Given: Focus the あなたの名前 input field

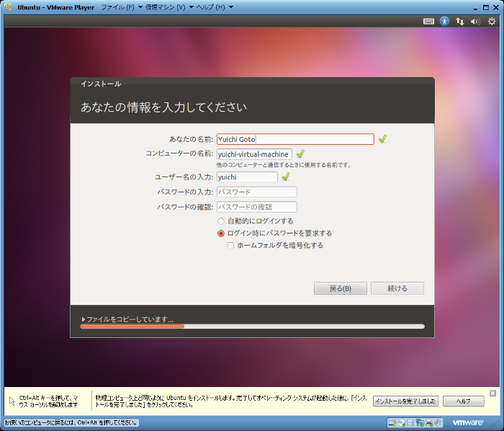Looking at the screenshot, I should pyautogui.click(x=295, y=139).
